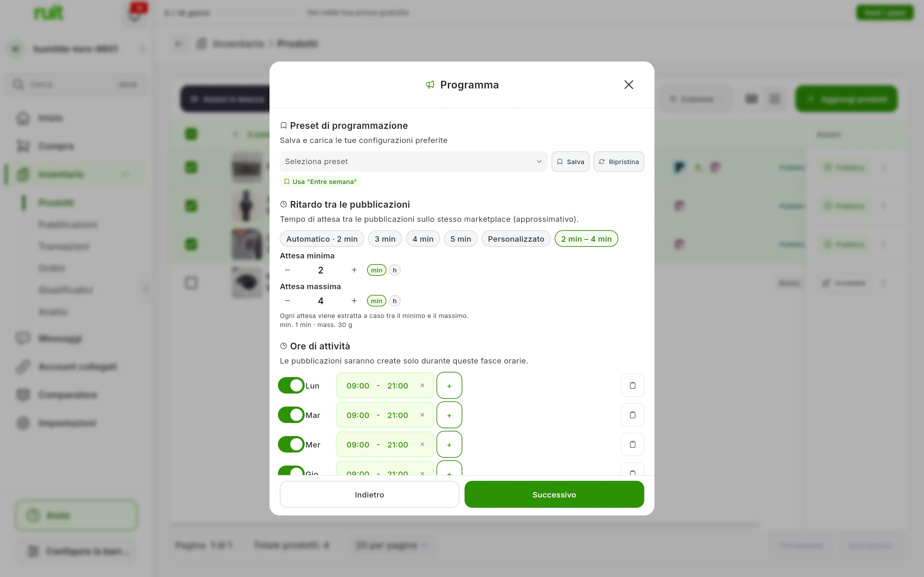Copy Monday hours with clipboard icon
The image size is (924, 577).
[632, 385]
